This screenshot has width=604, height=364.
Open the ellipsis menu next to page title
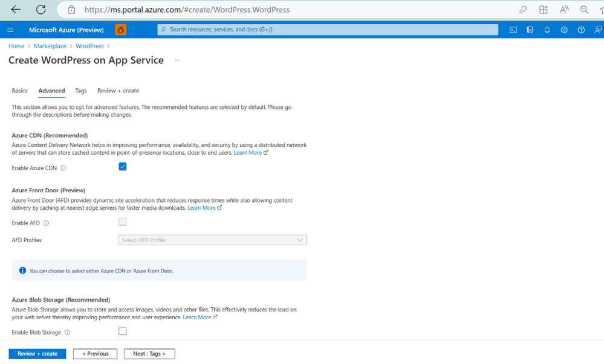(177, 60)
